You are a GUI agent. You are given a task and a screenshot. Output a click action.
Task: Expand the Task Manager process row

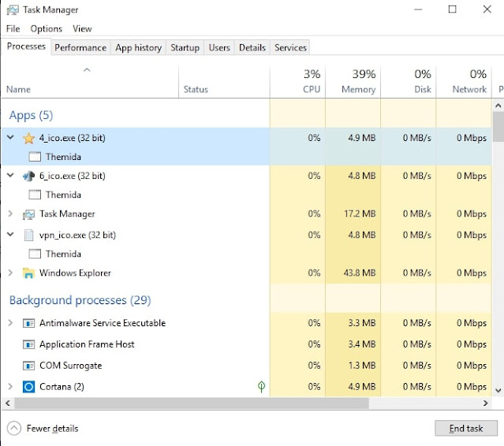(10, 214)
